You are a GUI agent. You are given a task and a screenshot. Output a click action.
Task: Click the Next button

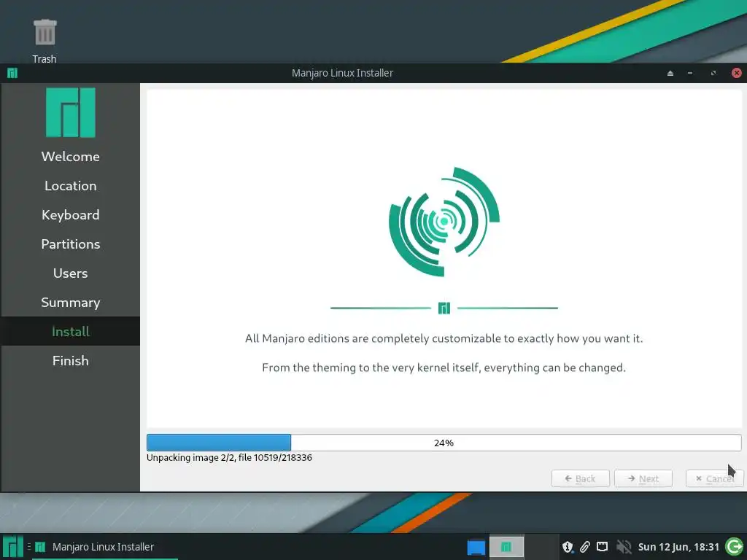(x=643, y=478)
